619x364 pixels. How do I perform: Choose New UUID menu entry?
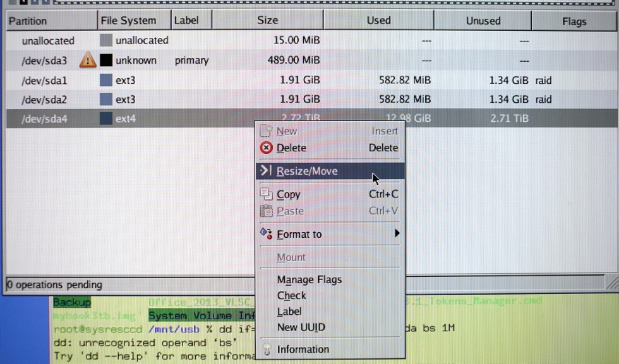pyautogui.click(x=301, y=327)
